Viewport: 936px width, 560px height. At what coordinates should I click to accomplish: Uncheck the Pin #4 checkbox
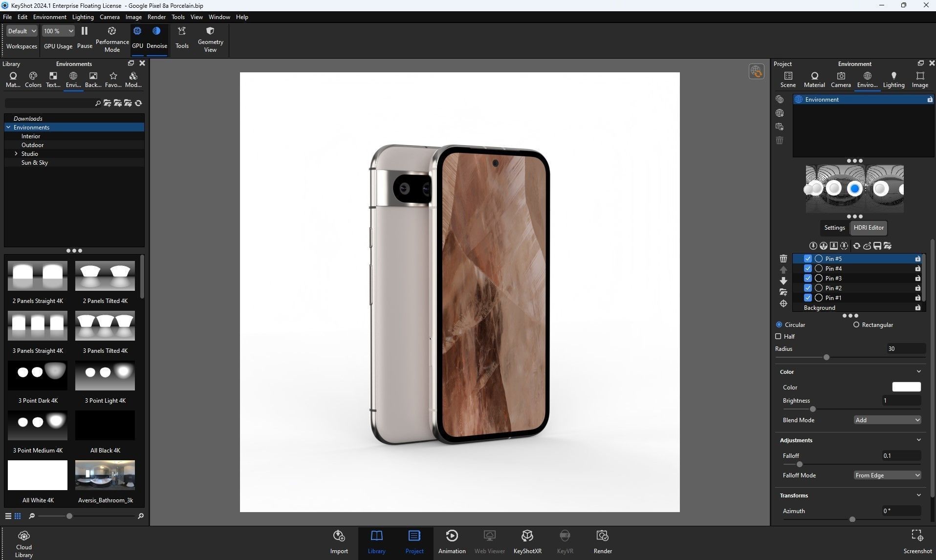(807, 268)
